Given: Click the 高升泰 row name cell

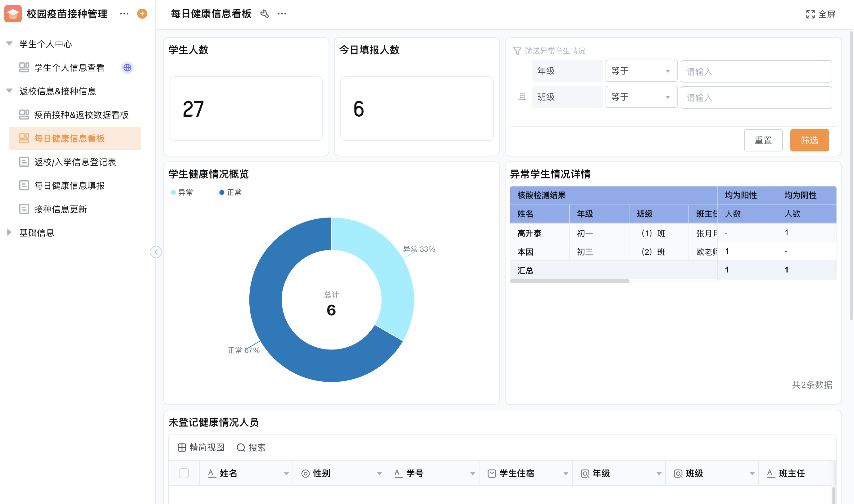Looking at the screenshot, I should [540, 233].
